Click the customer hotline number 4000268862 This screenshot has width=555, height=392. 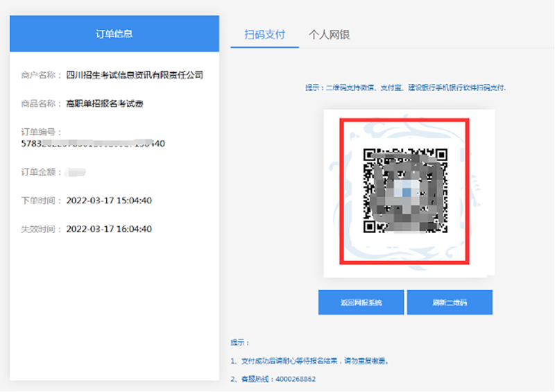point(296,380)
